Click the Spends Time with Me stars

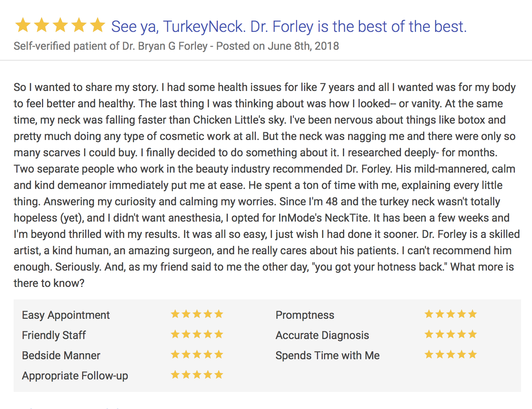tap(451, 355)
